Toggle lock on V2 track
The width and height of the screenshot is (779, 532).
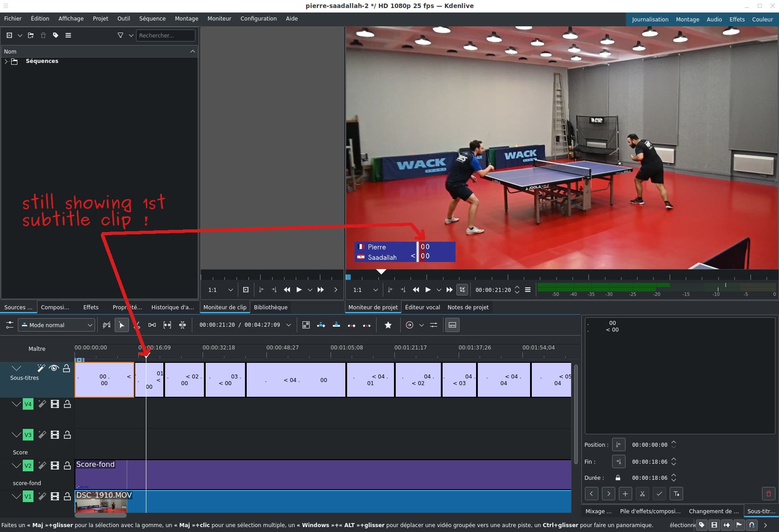point(67,465)
